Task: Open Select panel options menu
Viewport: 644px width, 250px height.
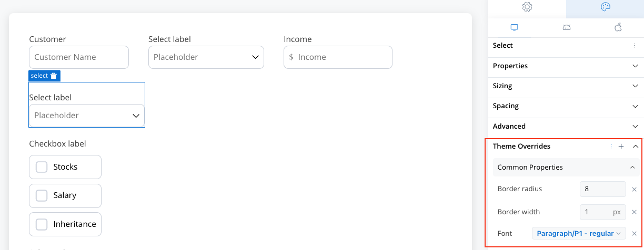Action: coord(634,46)
